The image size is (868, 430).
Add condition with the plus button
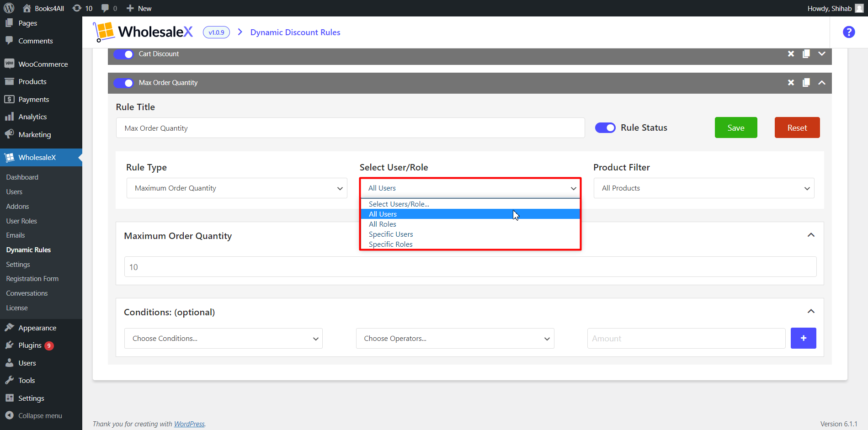[x=804, y=338]
